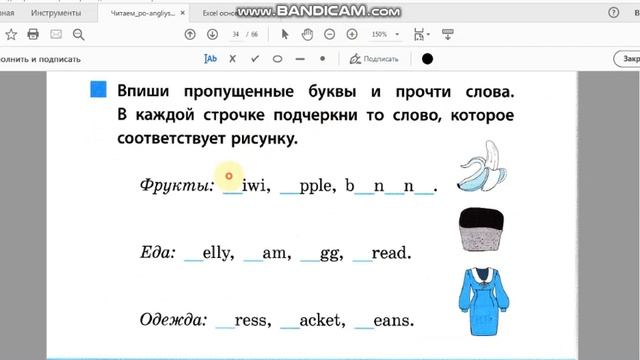Click the banana picture
The image size is (640, 360).
[482, 166]
